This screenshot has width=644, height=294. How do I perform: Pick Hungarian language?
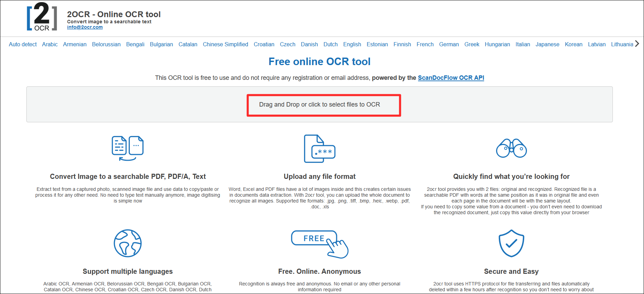(497, 44)
